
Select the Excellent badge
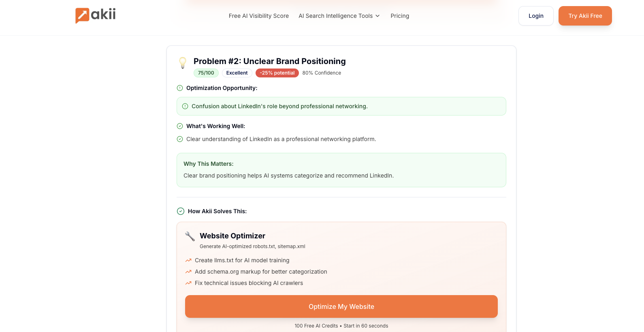[x=237, y=73]
